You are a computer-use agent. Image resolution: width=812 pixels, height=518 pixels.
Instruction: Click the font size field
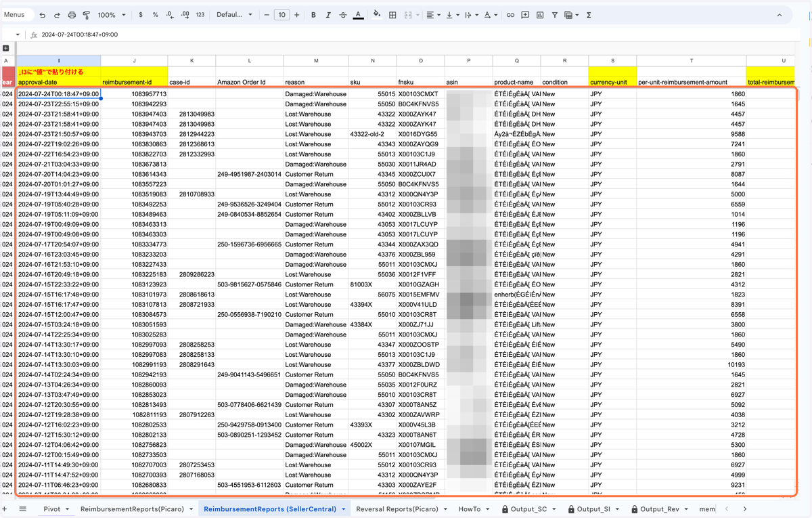[x=281, y=15]
